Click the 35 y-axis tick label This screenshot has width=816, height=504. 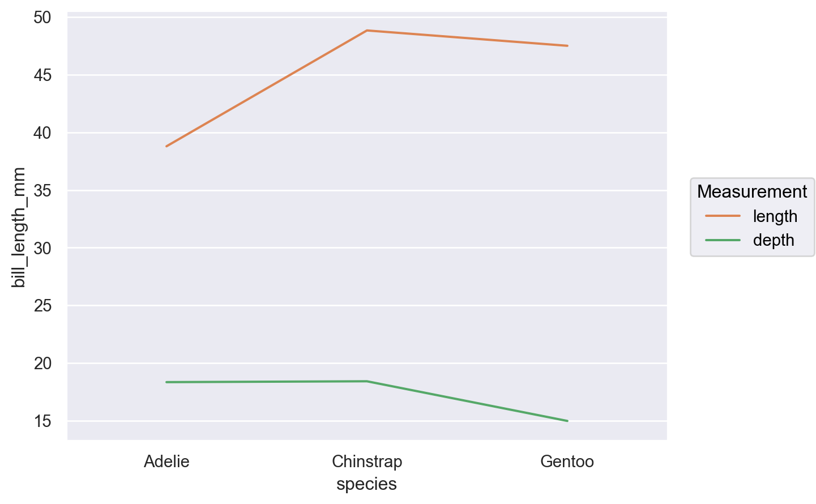(42, 191)
